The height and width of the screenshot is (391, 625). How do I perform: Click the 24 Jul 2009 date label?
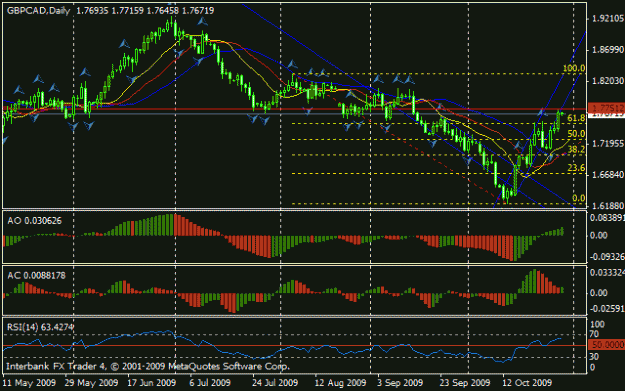point(275,383)
